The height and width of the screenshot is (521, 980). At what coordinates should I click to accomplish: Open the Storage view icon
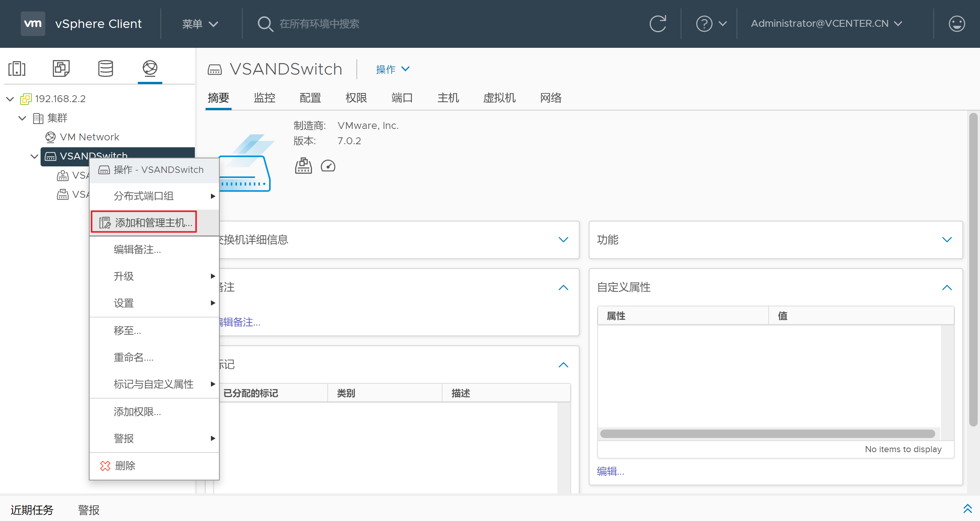point(106,68)
